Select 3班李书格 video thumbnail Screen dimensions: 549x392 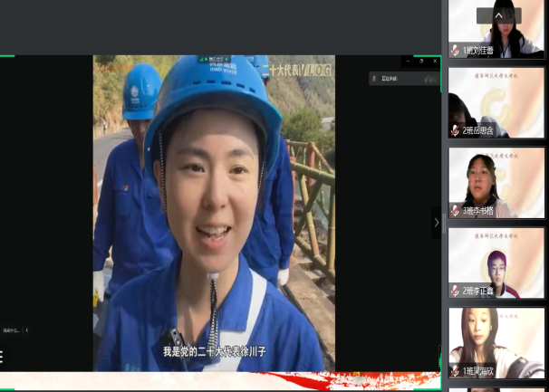click(x=496, y=181)
